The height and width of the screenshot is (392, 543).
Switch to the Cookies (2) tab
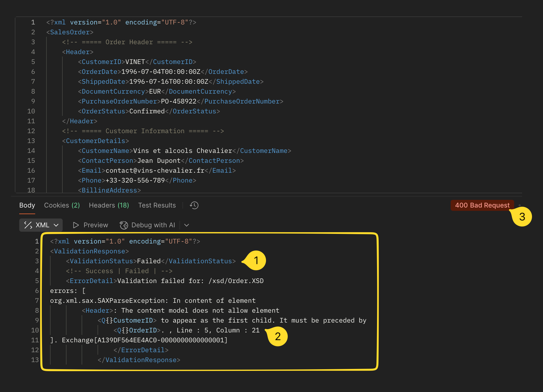click(62, 205)
